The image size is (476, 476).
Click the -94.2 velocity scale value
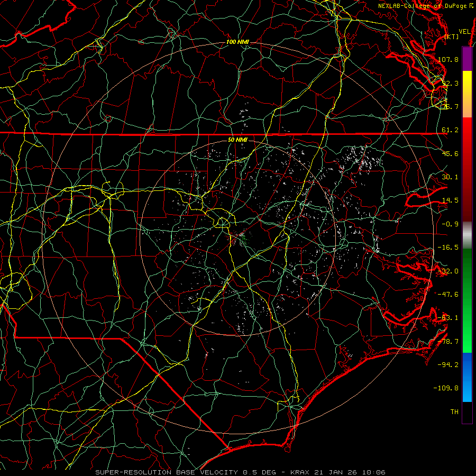(x=448, y=365)
